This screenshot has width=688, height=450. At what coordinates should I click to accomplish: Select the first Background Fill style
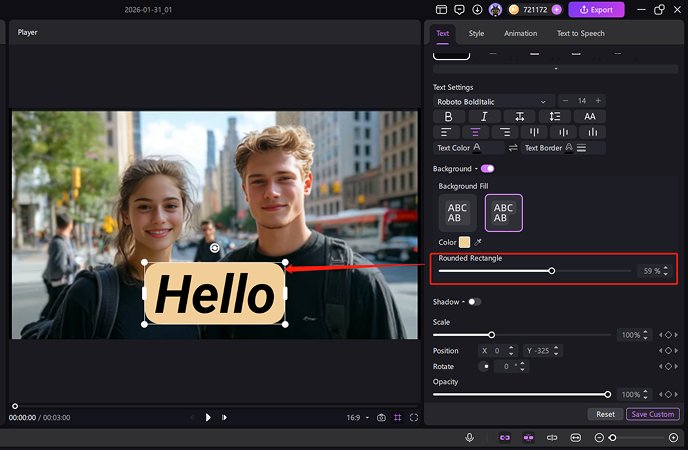coord(457,213)
